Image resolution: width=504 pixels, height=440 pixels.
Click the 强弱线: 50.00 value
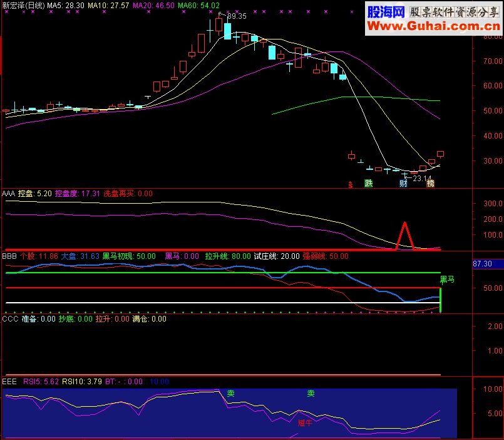326,256
